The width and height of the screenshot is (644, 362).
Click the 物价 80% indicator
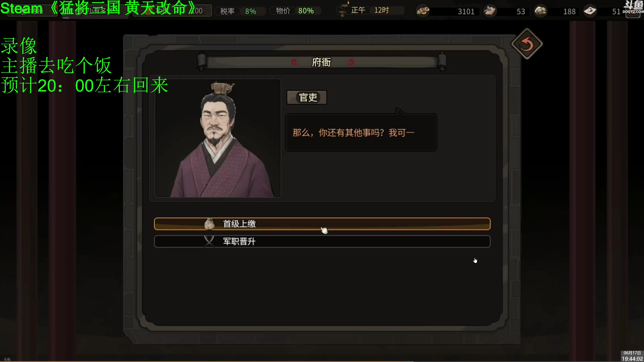(x=295, y=11)
